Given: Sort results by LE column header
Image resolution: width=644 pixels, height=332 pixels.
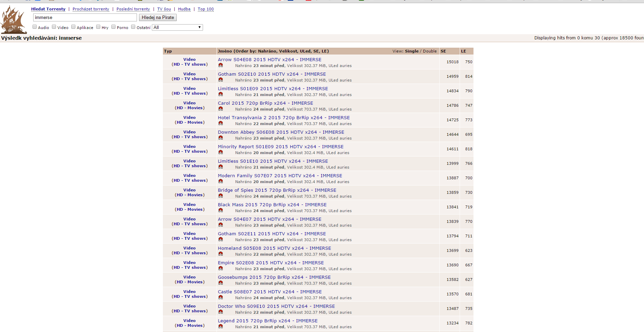Looking at the screenshot, I should (x=463, y=51).
